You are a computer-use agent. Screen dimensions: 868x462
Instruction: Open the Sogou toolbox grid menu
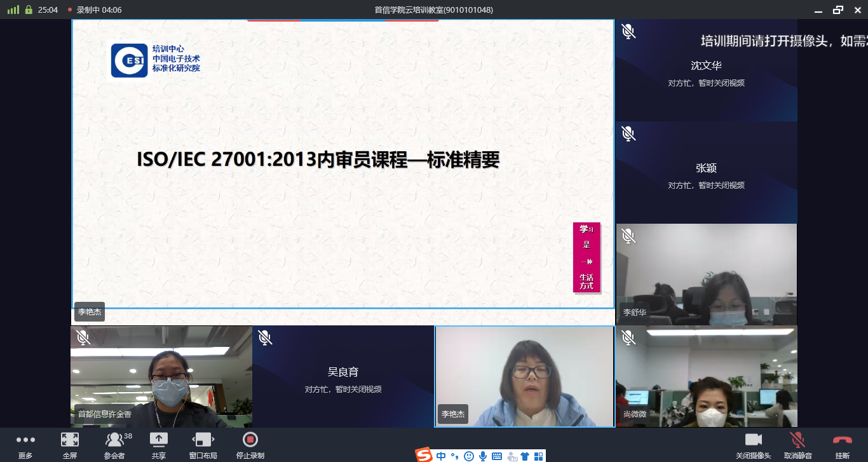(538, 456)
